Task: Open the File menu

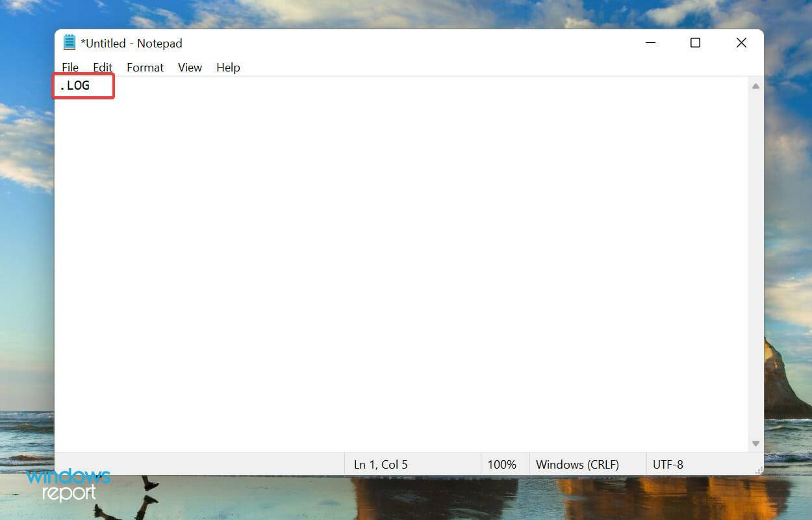Action: pyautogui.click(x=70, y=67)
